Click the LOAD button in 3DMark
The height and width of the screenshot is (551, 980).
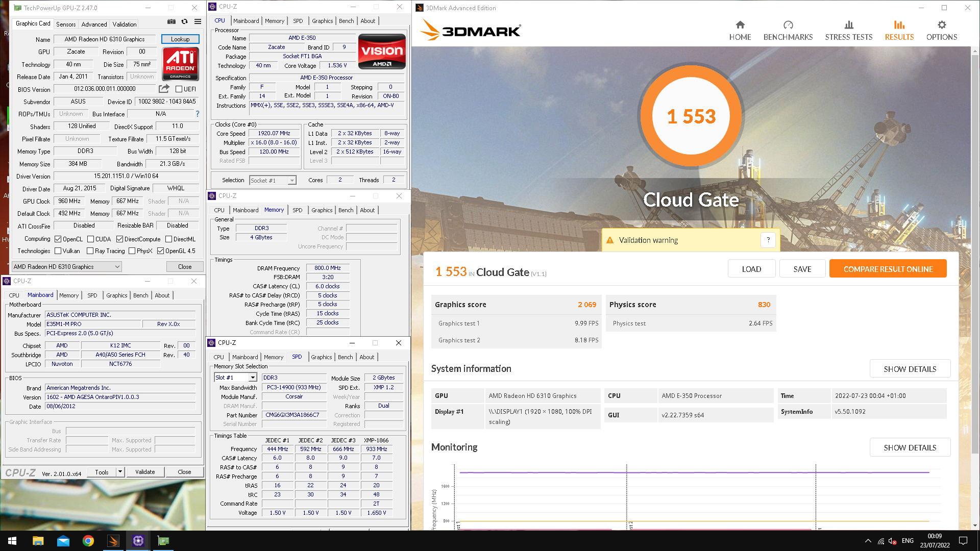[751, 269]
